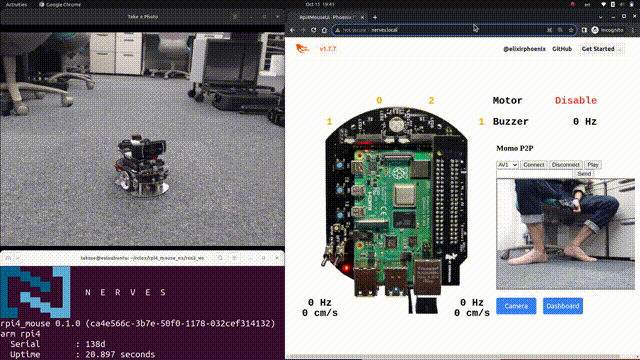Click the v1.7.7 version badge

pos(328,49)
